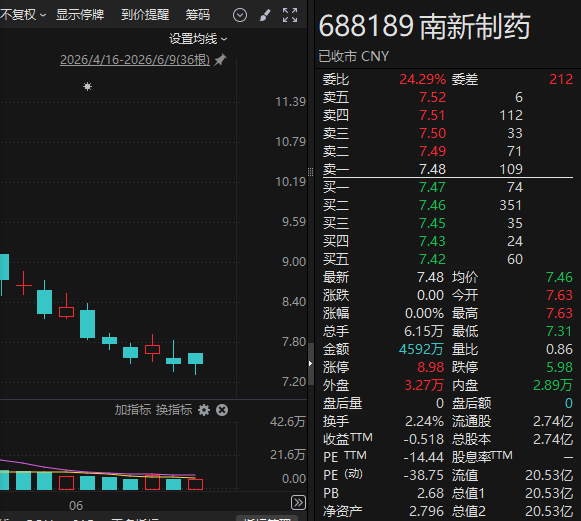Viewport: 581px width, 521px height.
Task: Click 卖一 price 7.48
Action: point(432,169)
